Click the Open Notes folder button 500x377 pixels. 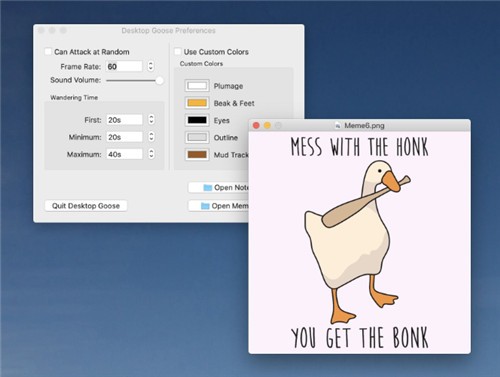[219, 188]
